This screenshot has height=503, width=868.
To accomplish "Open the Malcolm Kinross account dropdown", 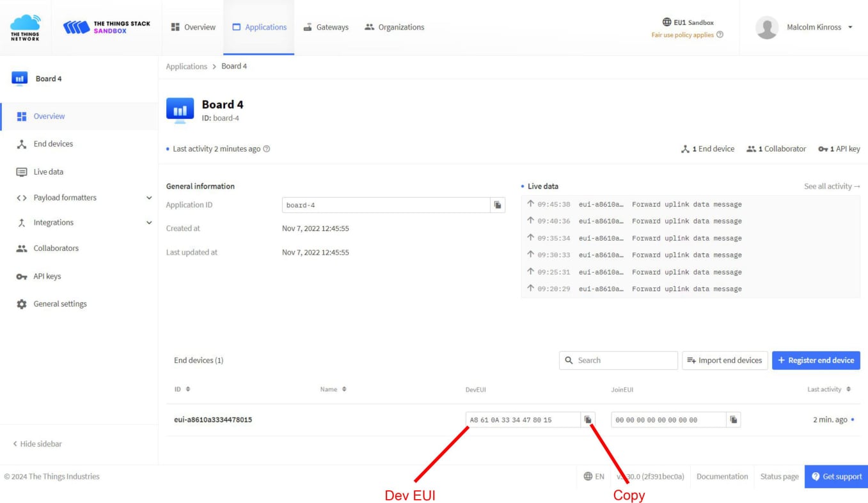I will [x=849, y=28].
